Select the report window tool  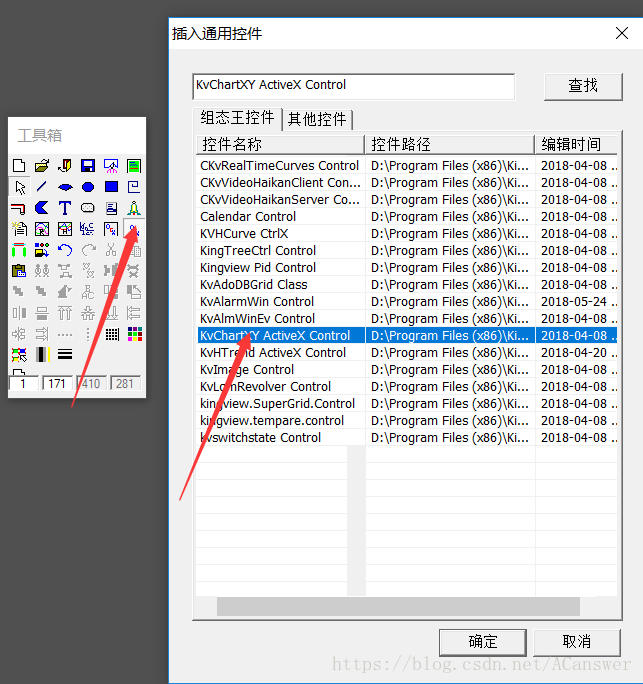[x=19, y=229]
